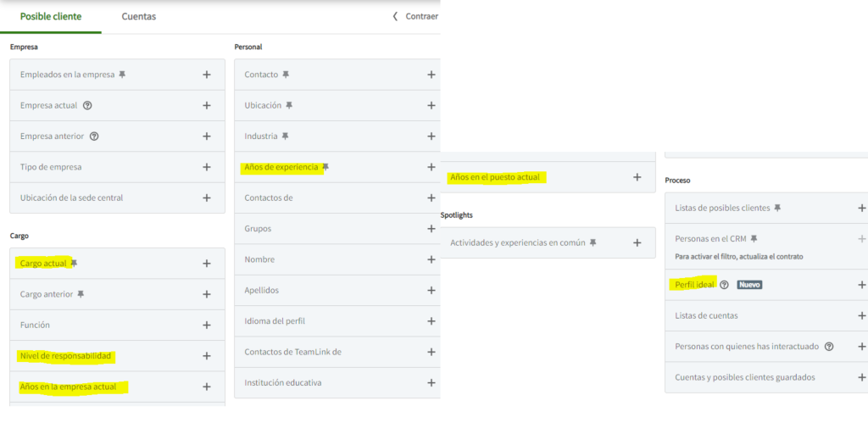
Task: Add a Función filter
Action: (207, 325)
